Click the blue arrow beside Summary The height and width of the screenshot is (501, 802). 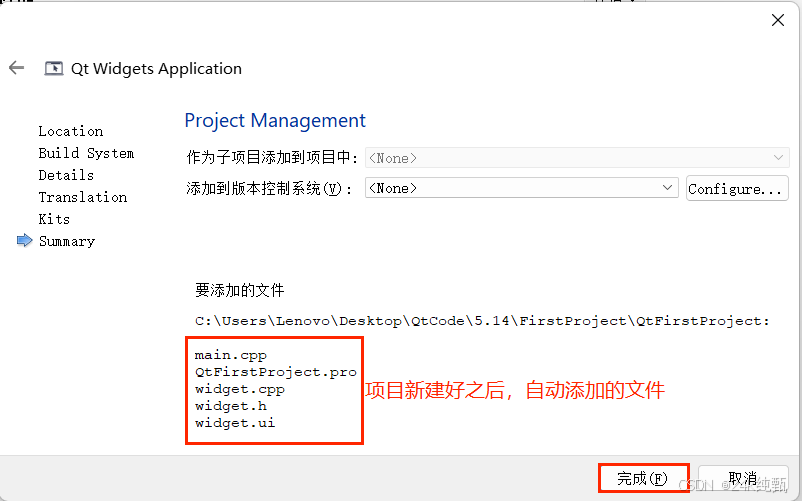(24, 240)
